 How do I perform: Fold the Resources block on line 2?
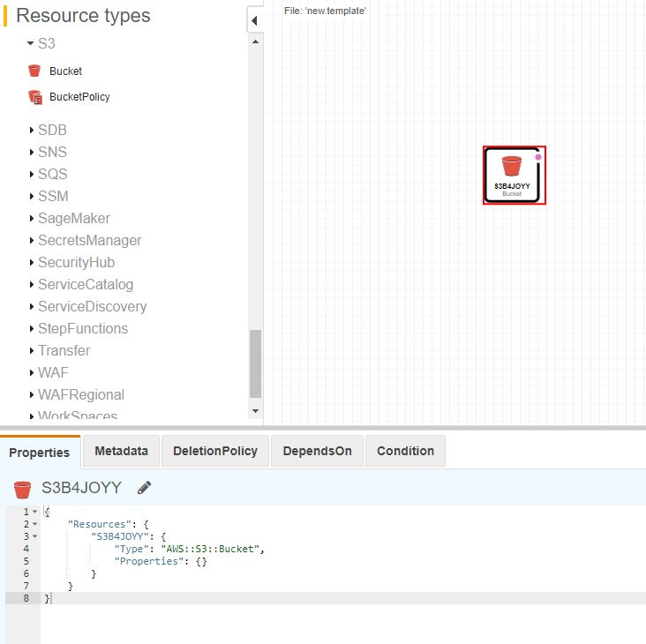coord(34,524)
